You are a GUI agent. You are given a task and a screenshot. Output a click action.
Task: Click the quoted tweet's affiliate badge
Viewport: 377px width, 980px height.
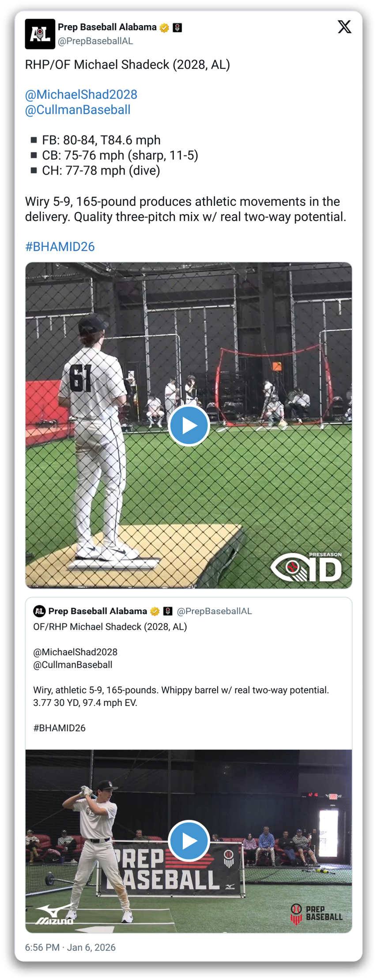coord(167,611)
